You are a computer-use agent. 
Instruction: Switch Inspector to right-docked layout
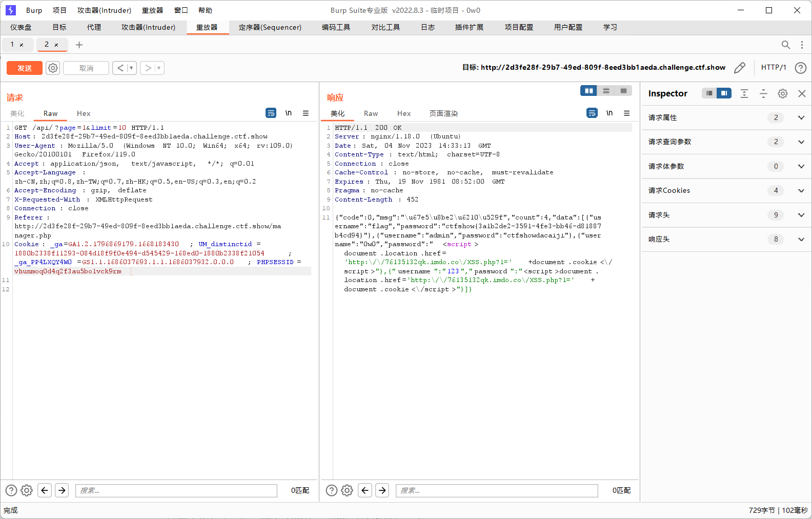[724, 93]
